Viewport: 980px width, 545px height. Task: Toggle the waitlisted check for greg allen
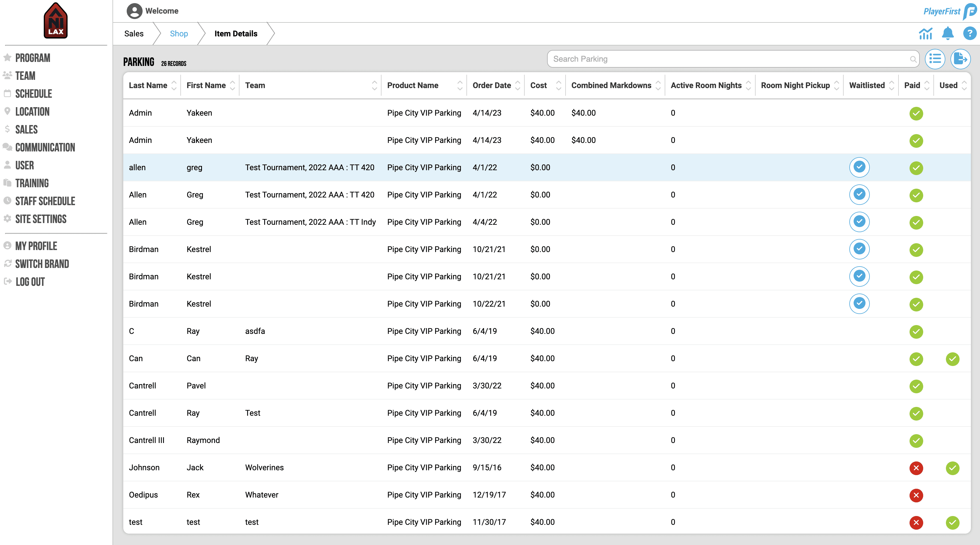pyautogui.click(x=859, y=167)
